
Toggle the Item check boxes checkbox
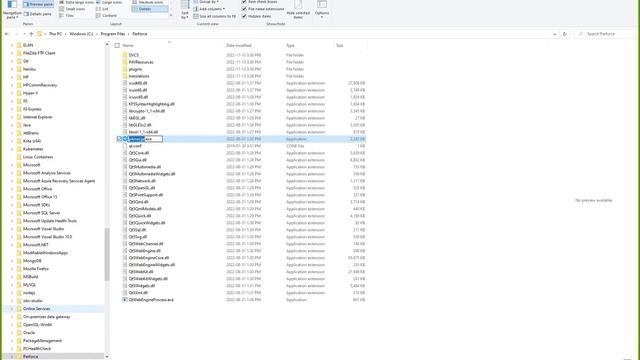point(244,2)
